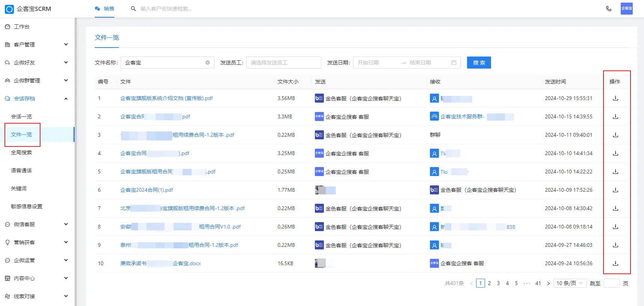
Task: Expand the 内容中心 menu
Action: 66,278
